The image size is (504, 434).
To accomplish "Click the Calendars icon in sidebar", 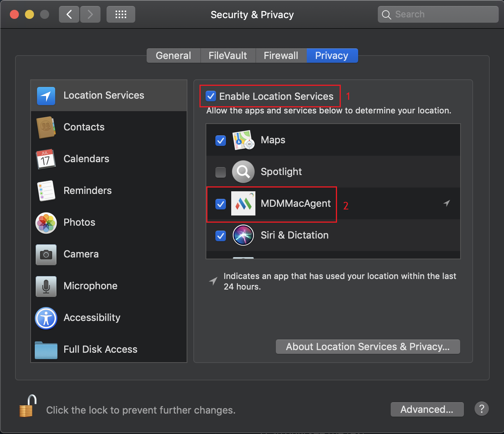I will pos(45,159).
